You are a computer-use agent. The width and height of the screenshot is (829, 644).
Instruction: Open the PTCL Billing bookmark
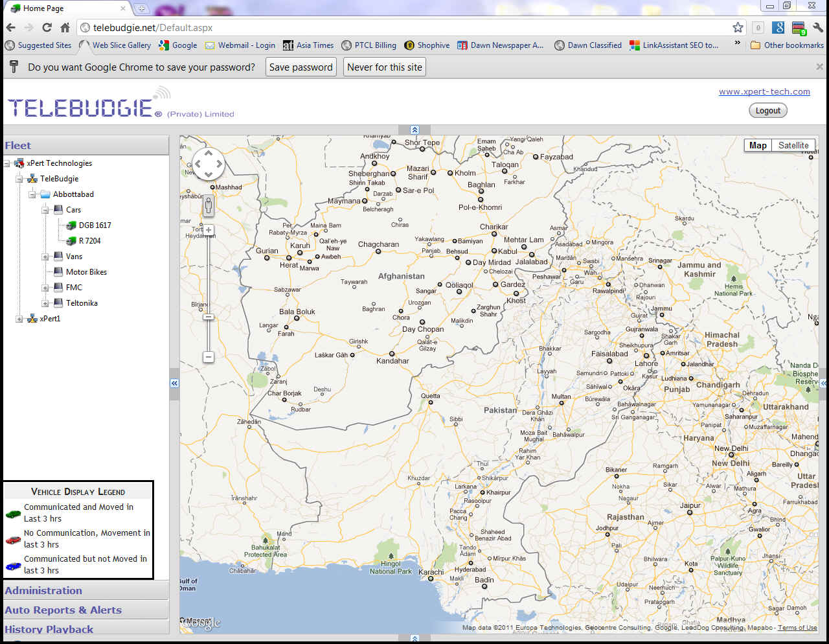369,45
